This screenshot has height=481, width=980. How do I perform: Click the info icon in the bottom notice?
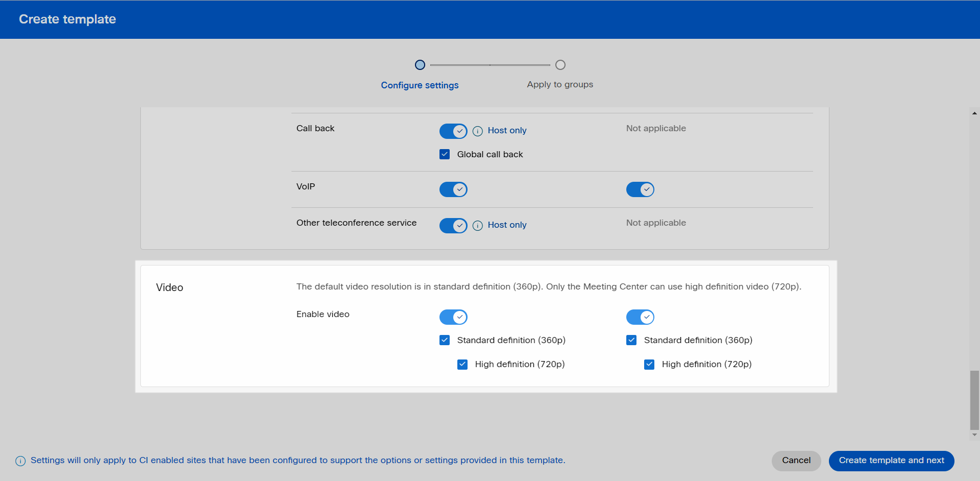20,461
